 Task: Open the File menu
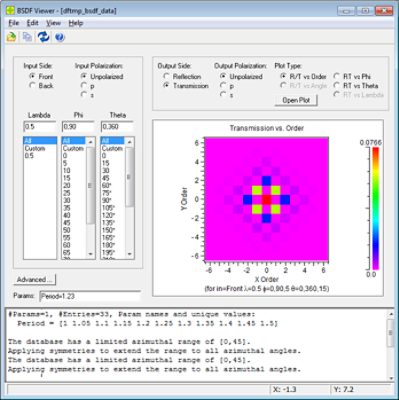[14, 23]
